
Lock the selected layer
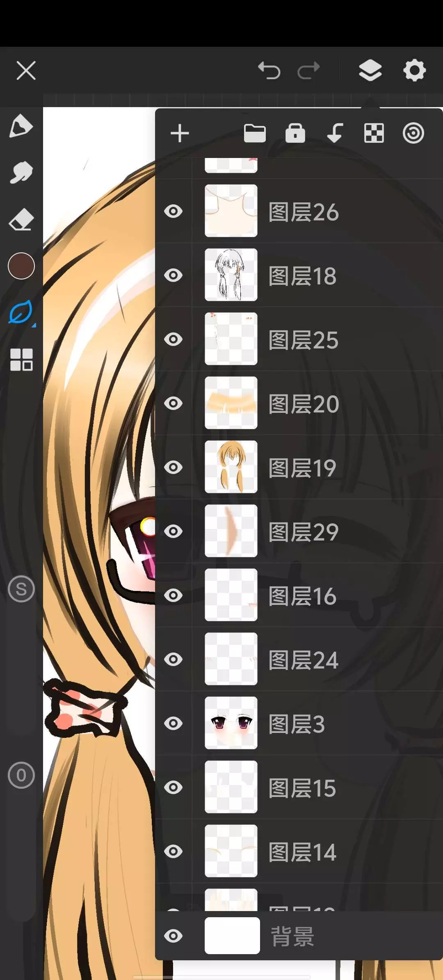coord(295,133)
